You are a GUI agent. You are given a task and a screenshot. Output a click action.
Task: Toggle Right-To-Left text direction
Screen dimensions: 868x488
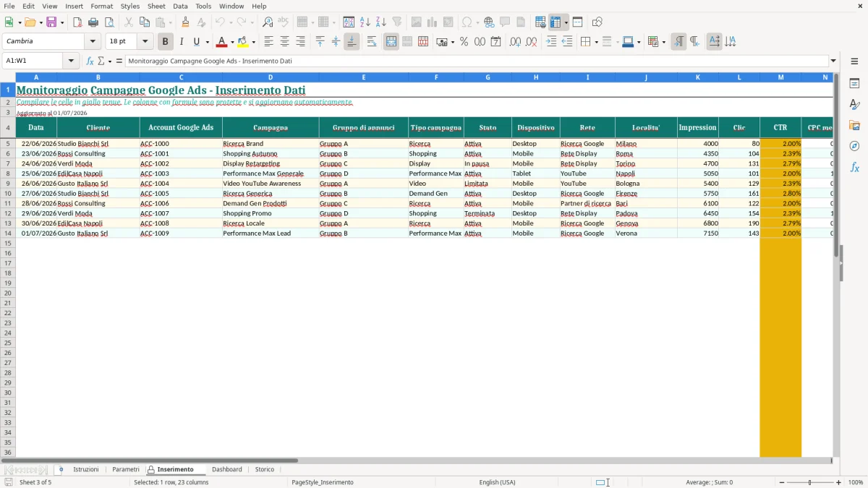point(694,42)
